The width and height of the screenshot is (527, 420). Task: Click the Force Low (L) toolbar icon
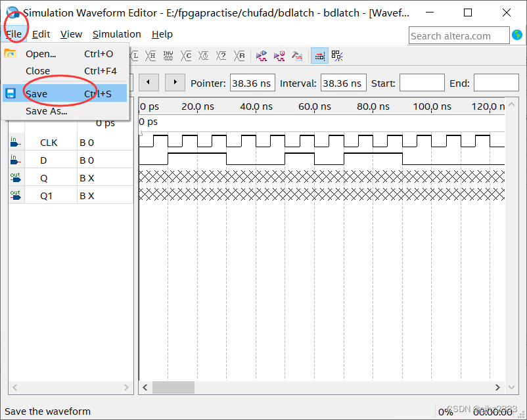(135, 55)
